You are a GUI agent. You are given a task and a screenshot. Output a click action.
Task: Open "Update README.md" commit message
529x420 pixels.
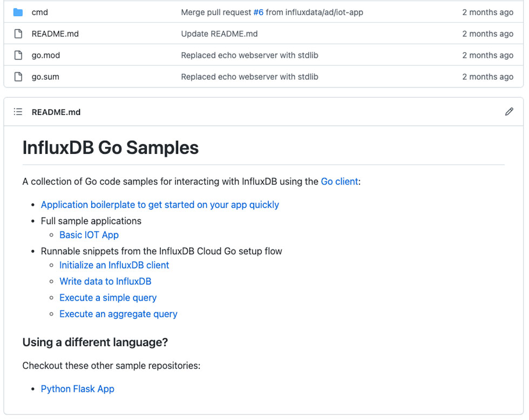[219, 33]
